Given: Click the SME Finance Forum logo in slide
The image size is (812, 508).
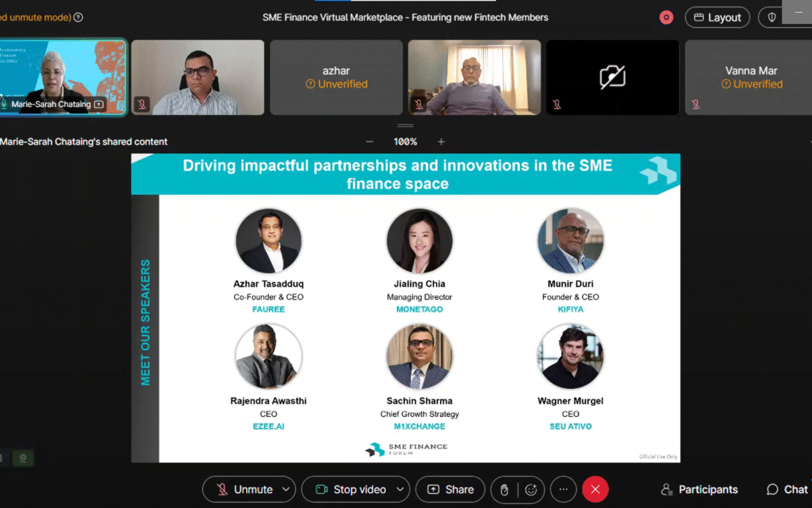Looking at the screenshot, I should coord(406,449).
